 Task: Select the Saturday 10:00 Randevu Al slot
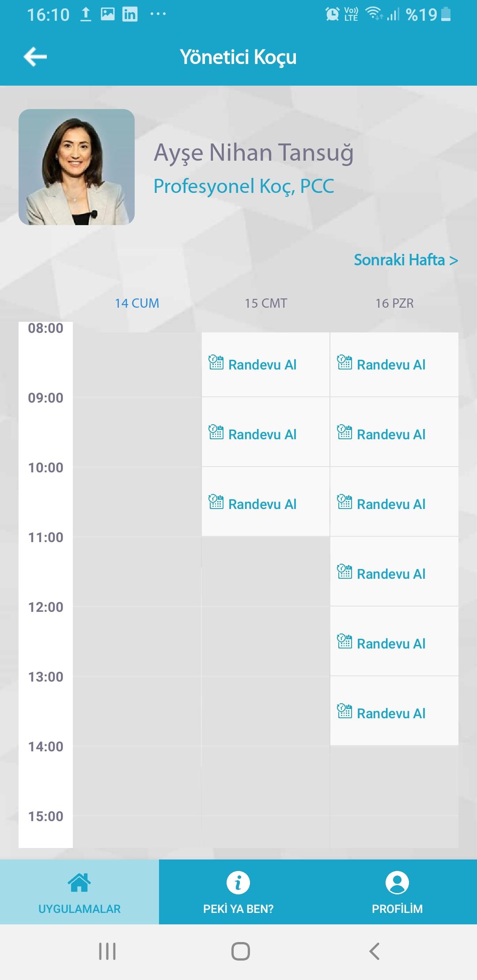[x=262, y=504]
